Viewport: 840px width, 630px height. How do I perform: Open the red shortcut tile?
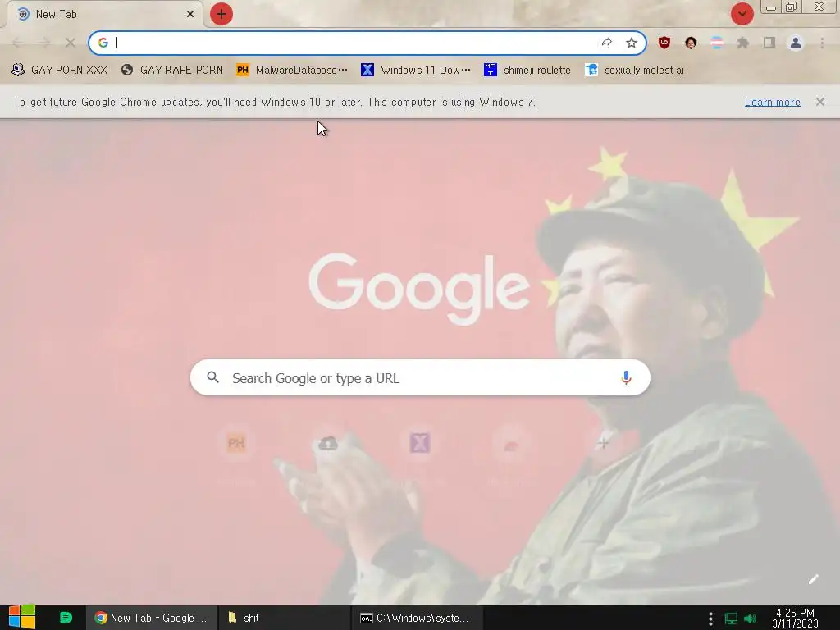pyautogui.click(x=511, y=443)
